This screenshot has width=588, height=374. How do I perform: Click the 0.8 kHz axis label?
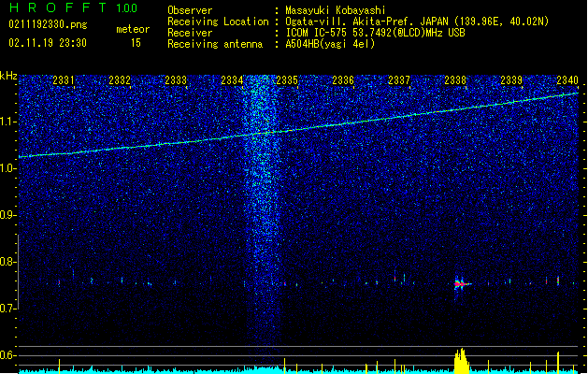8,262
